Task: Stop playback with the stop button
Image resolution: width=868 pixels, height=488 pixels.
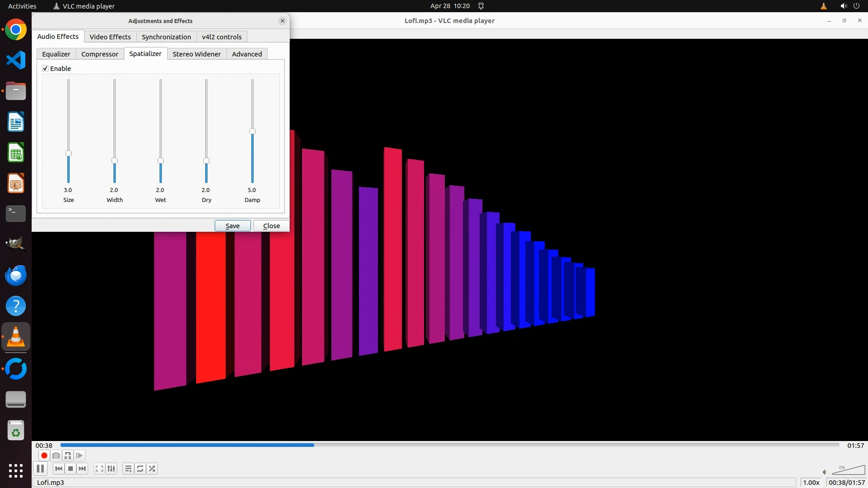Action: click(x=71, y=469)
